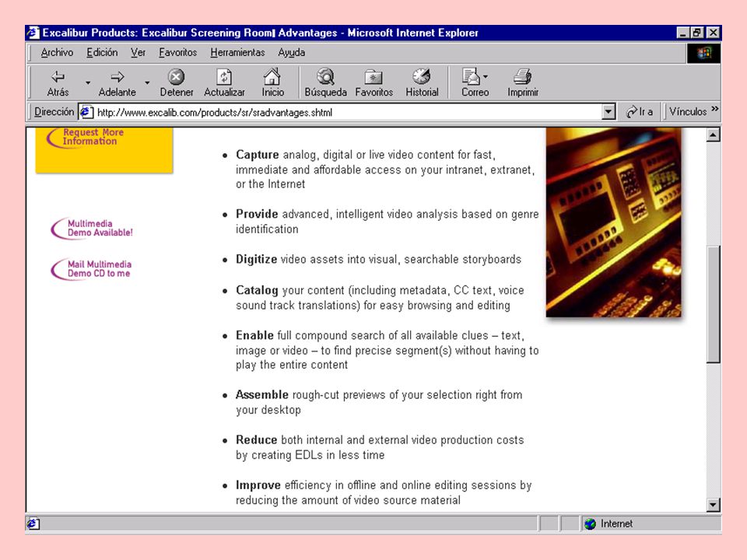Refresh the page with Actualizar
747x560 pixels.
(x=224, y=83)
